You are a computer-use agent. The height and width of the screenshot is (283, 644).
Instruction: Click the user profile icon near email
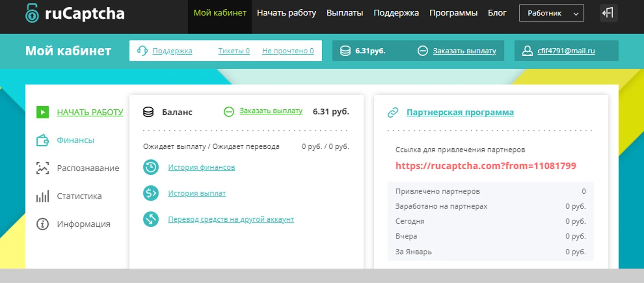point(527,51)
